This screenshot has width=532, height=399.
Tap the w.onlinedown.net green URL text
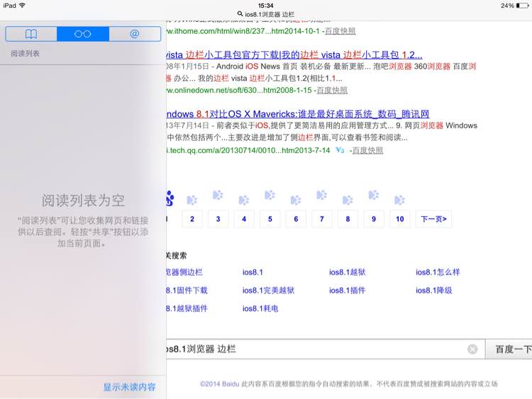coord(239,91)
